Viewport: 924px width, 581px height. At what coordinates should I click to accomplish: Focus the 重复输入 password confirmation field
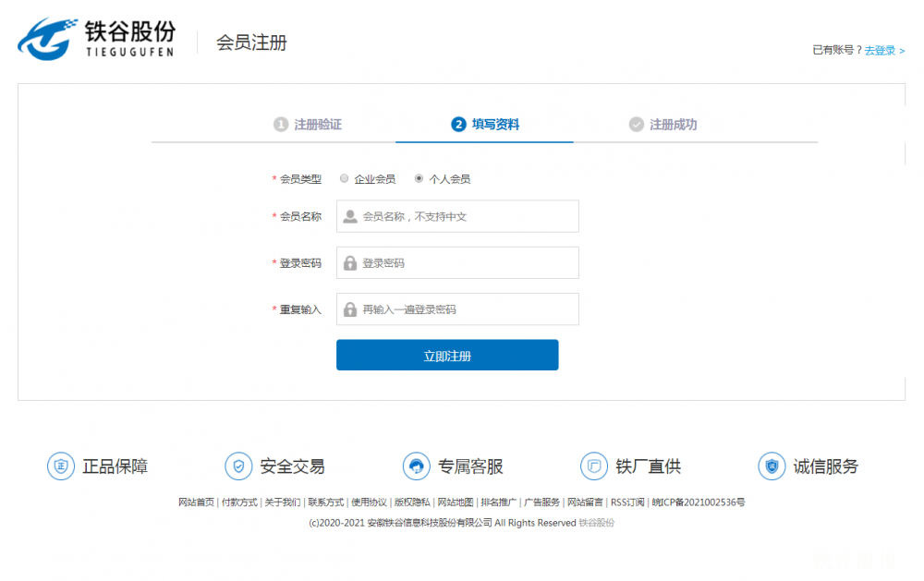[468, 309]
